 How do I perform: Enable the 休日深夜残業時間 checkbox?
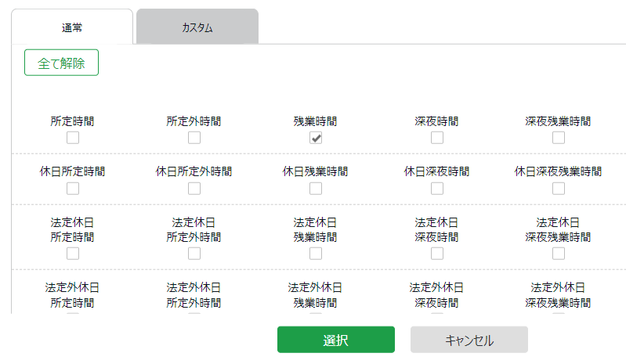click(559, 189)
